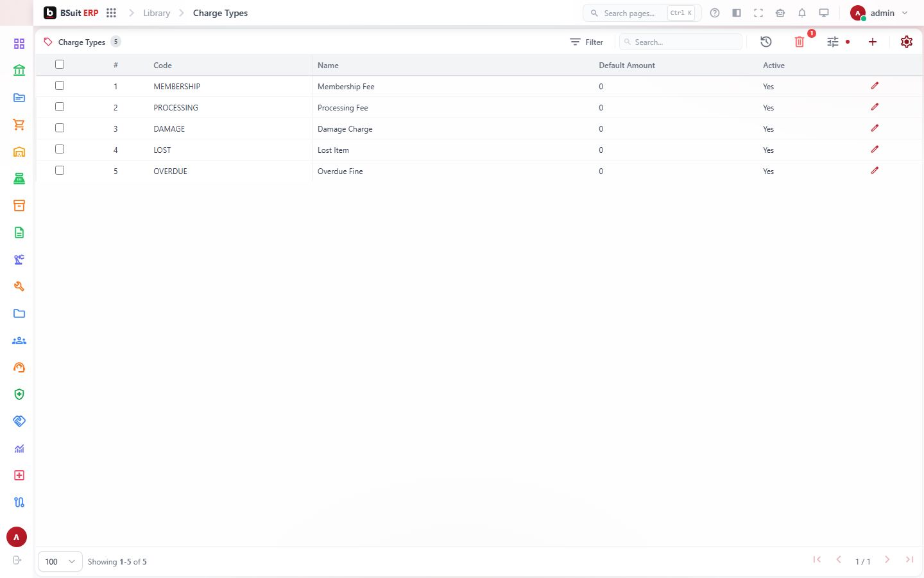This screenshot has height=578, width=924.
Task: Open the apps grid launcher icon
Action: [111, 13]
